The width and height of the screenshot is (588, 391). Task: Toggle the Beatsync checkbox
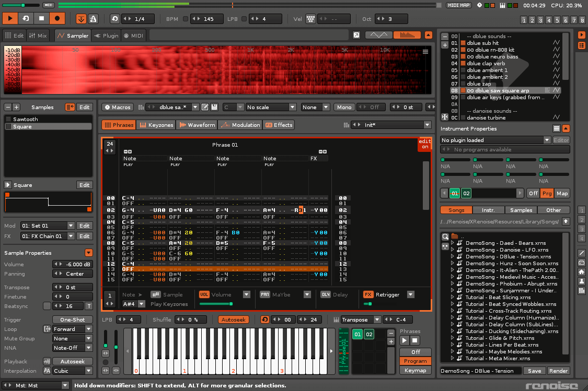[47, 306]
